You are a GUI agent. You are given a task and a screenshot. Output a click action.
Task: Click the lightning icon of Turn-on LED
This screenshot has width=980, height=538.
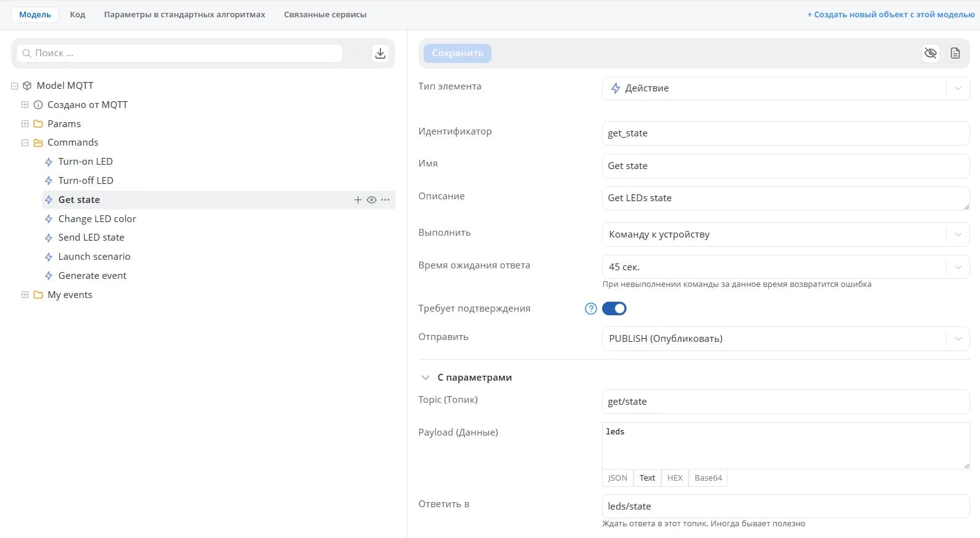[x=49, y=162]
